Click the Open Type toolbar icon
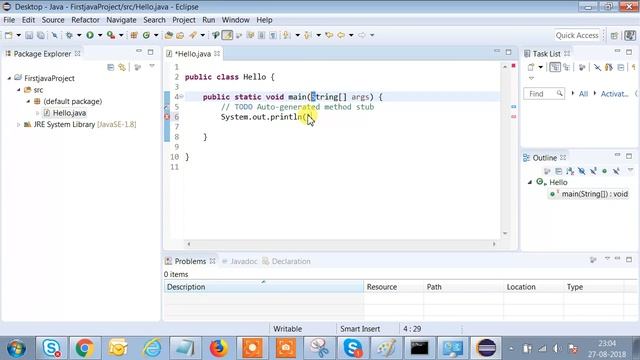The height and width of the screenshot is (360, 640). 169,36
